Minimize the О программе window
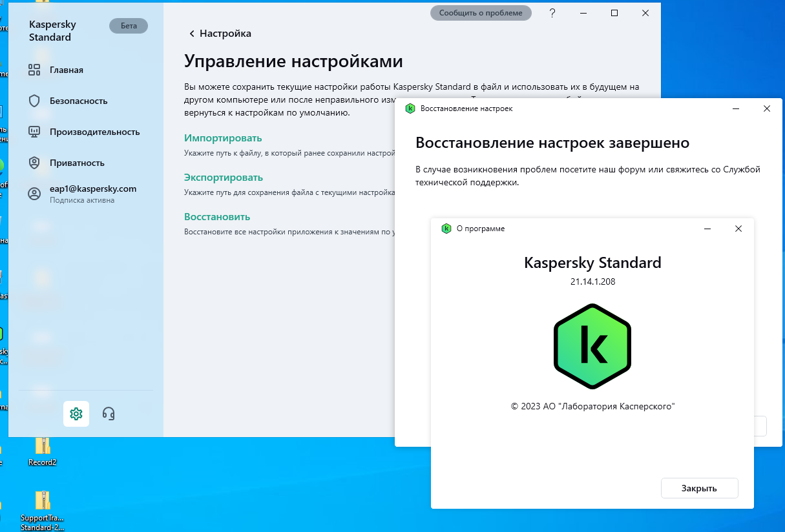The width and height of the screenshot is (785, 532). pos(708,229)
